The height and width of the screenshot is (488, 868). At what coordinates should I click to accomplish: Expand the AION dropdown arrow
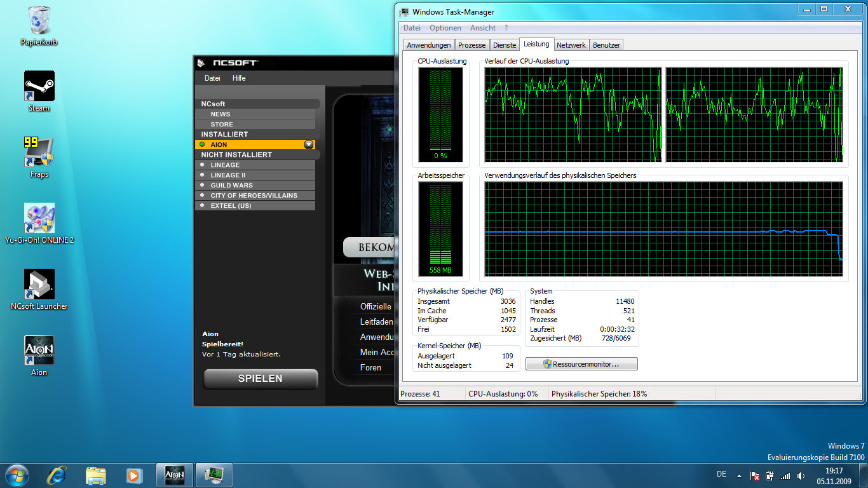point(309,144)
